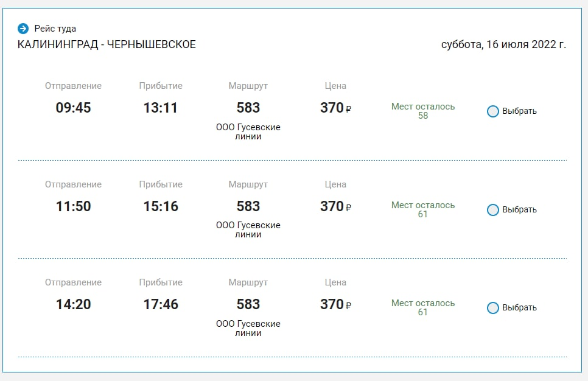Screen dimensions: 588x381
Task: Click the blue arrow icon beside Рейс туда
Action: [x=23, y=29]
